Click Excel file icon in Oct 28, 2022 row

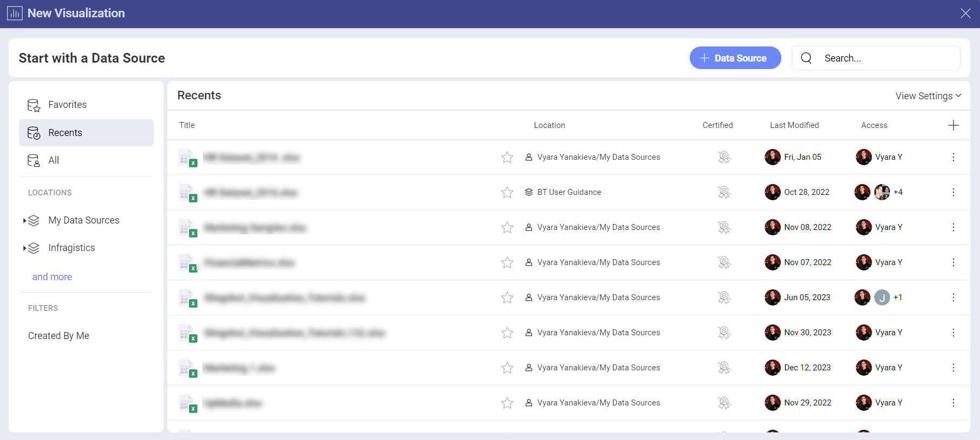188,193
